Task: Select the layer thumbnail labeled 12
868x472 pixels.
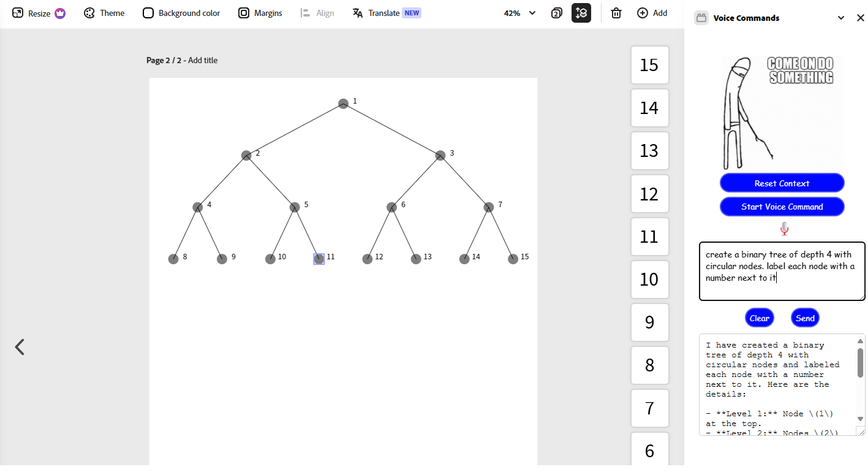Action: click(x=649, y=194)
